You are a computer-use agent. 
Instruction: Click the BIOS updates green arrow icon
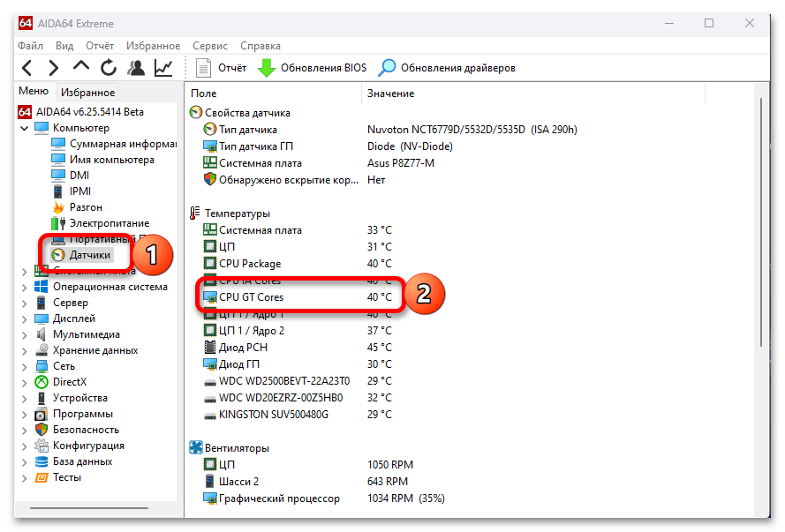tap(266, 68)
